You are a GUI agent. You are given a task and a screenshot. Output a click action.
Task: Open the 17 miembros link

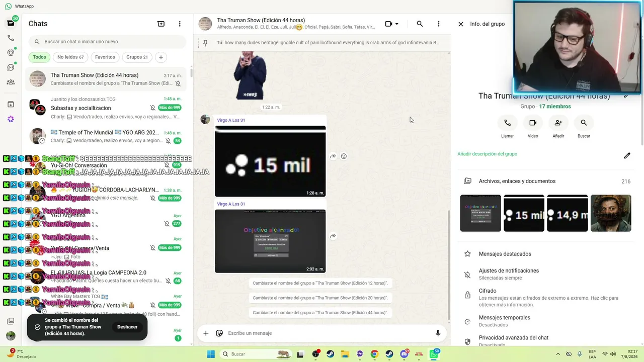[x=555, y=107]
